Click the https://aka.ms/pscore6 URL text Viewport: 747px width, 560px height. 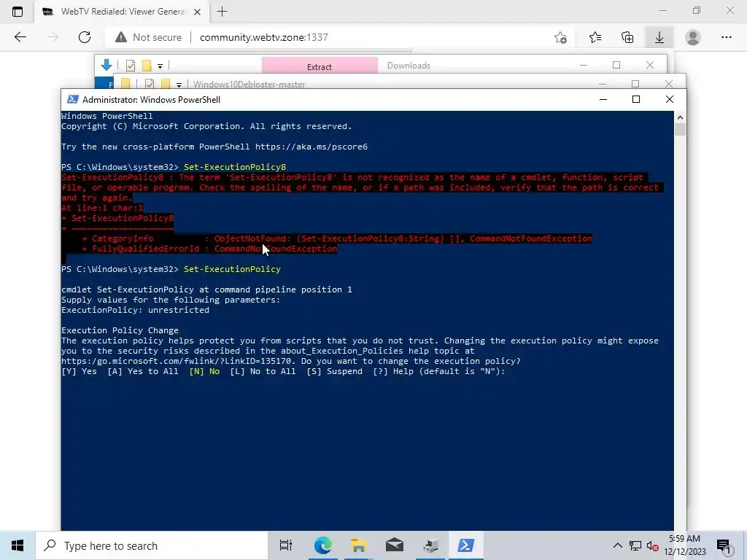coord(311,147)
